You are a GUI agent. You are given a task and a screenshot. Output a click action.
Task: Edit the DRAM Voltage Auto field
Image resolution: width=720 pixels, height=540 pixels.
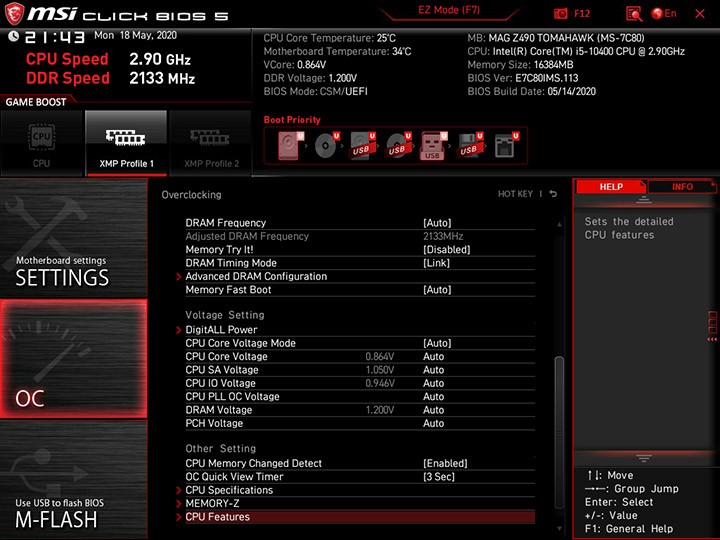(433, 410)
